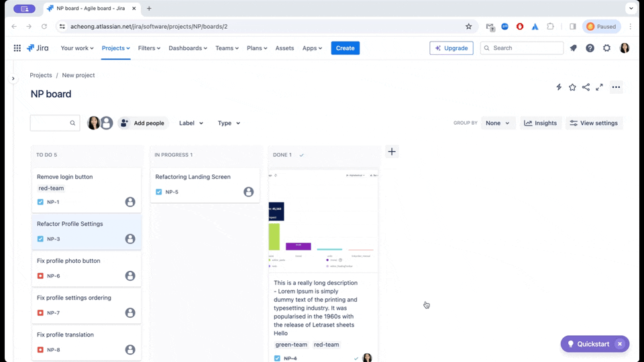Click task checkbox icon on NP-5
The width and height of the screenshot is (644, 362).
[159, 192]
